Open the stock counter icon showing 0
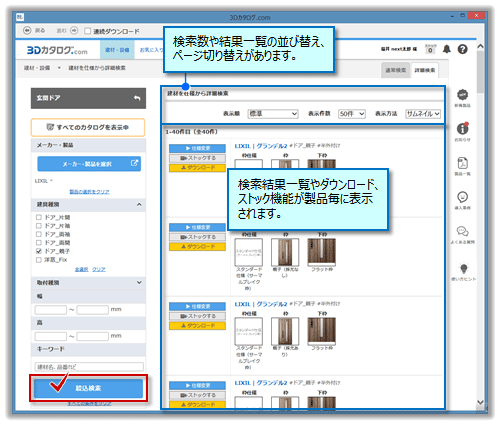 [x=430, y=49]
